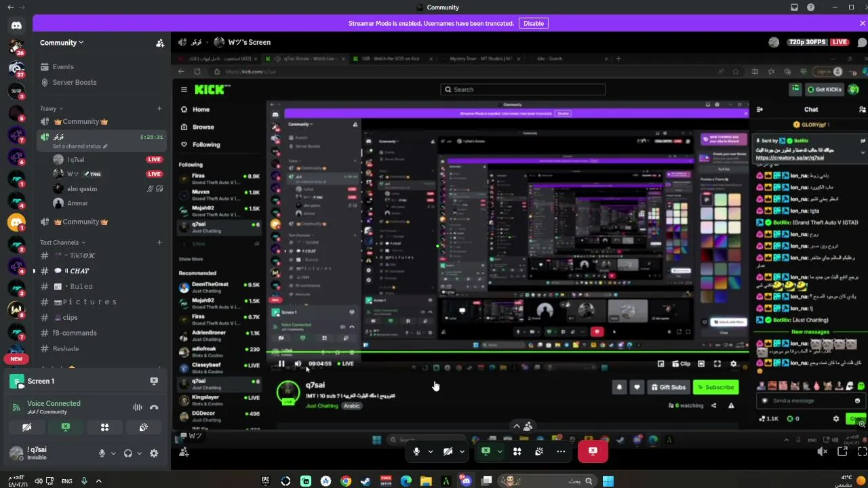The image size is (868, 488).
Task: Mute microphone in the stream control bar
Action: [416, 451]
